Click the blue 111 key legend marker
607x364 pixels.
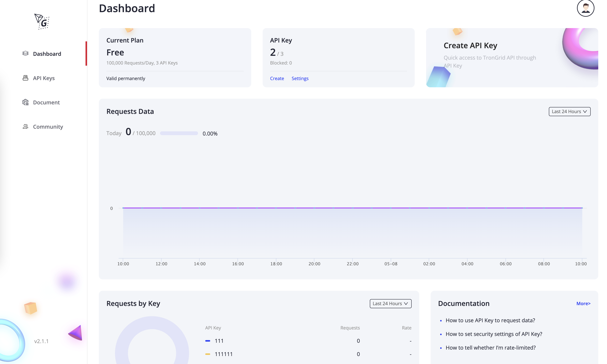pos(208,341)
